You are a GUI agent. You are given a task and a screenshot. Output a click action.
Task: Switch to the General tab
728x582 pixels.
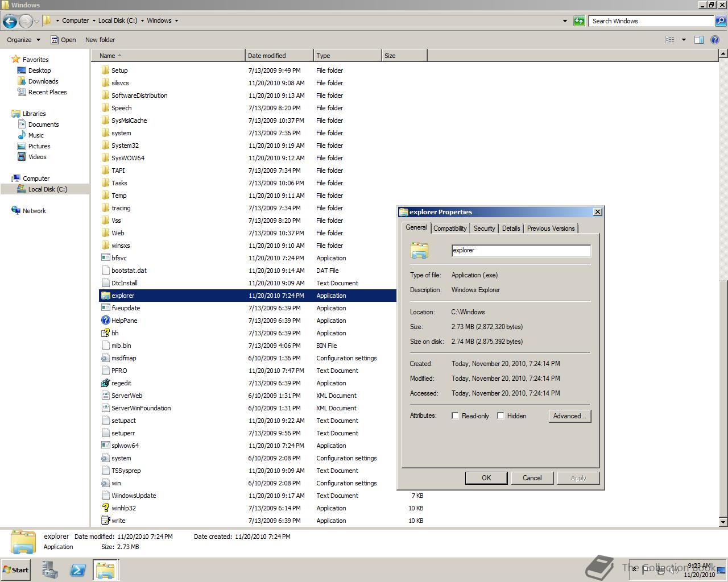(x=416, y=227)
